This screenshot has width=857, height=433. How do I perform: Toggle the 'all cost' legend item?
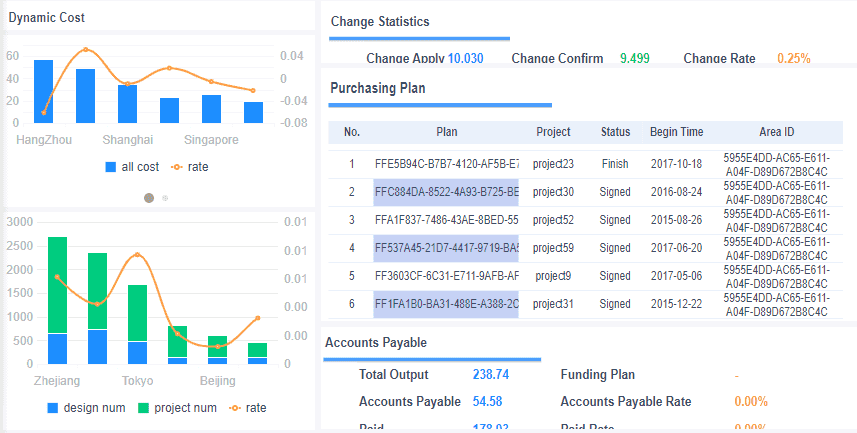132,167
